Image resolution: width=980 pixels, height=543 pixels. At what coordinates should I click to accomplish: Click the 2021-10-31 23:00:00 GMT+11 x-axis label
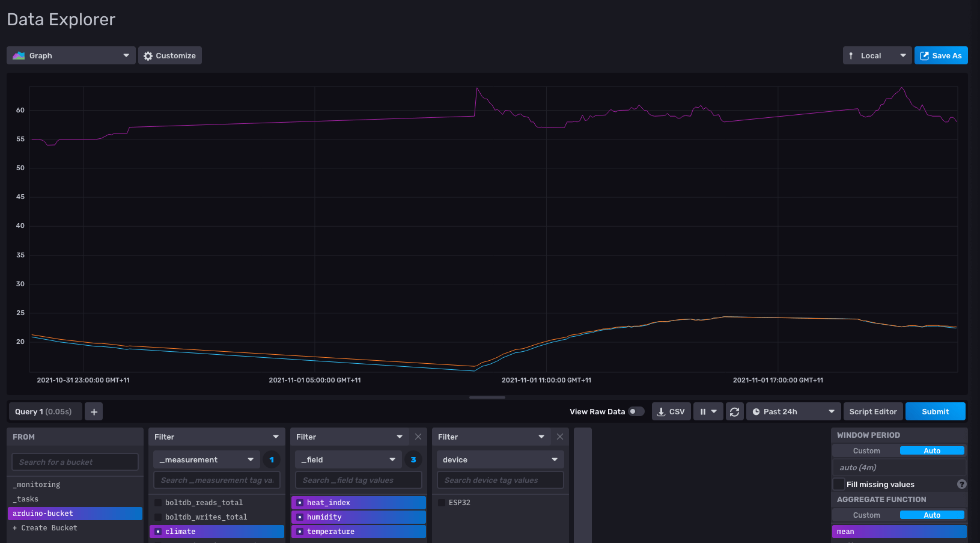[83, 380]
